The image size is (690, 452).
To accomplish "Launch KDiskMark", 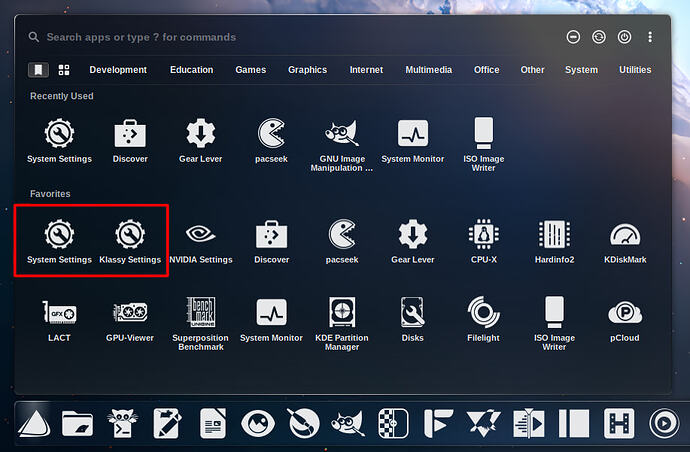I will pyautogui.click(x=625, y=241).
